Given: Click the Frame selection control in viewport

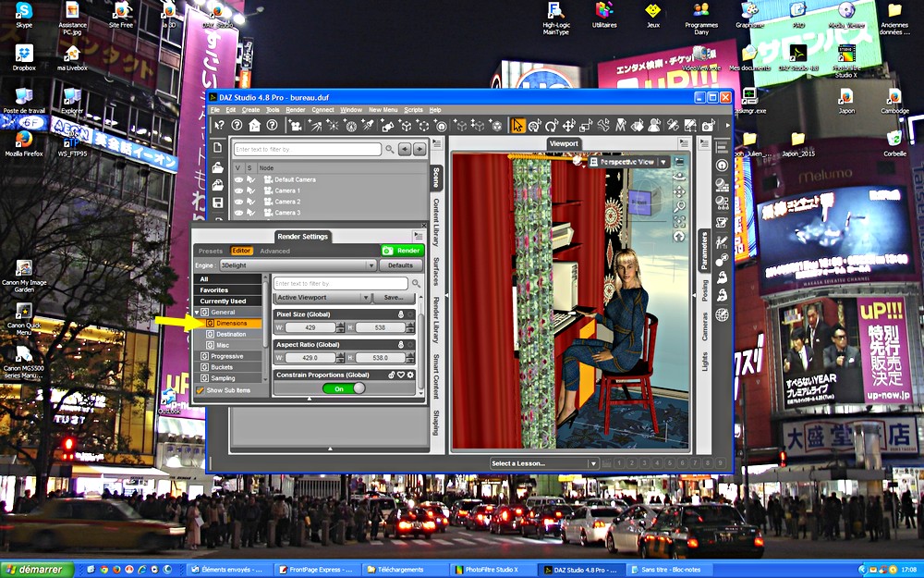Looking at the screenshot, I should click(x=679, y=222).
